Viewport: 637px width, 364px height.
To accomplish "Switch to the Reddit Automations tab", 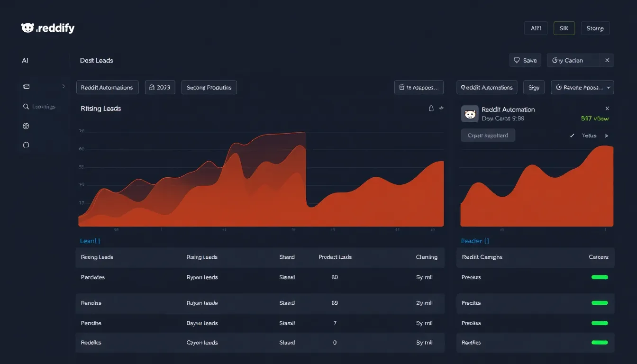I will click(107, 87).
